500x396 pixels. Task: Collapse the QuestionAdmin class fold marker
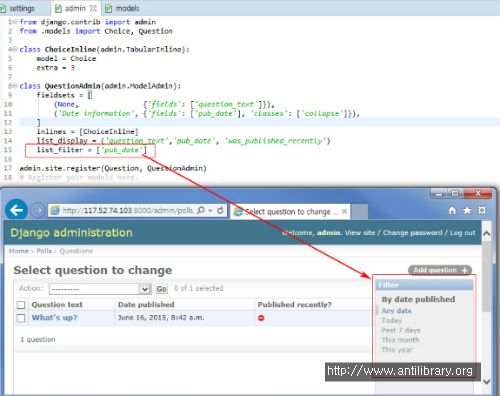15,86
